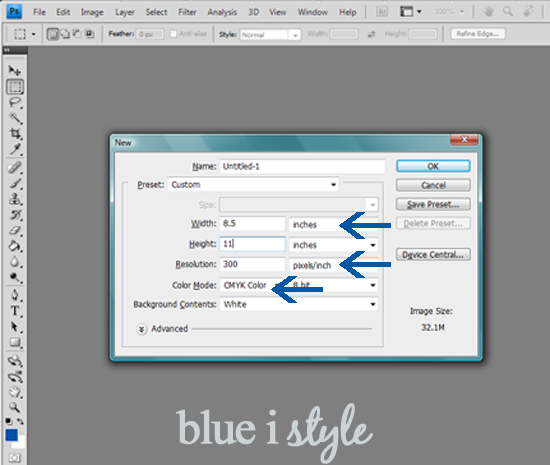Choose New Selection mode button
The image size is (550, 465).
pos(53,34)
